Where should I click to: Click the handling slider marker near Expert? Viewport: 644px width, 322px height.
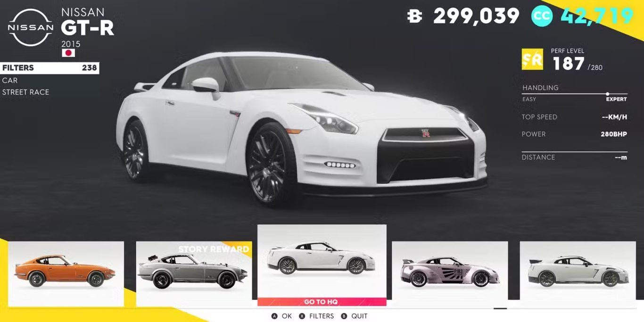click(607, 94)
